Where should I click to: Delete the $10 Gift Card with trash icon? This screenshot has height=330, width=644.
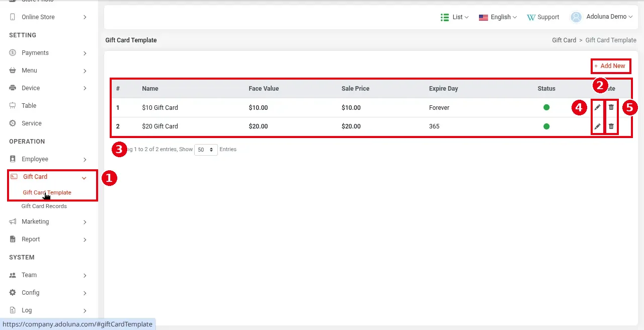point(611,107)
